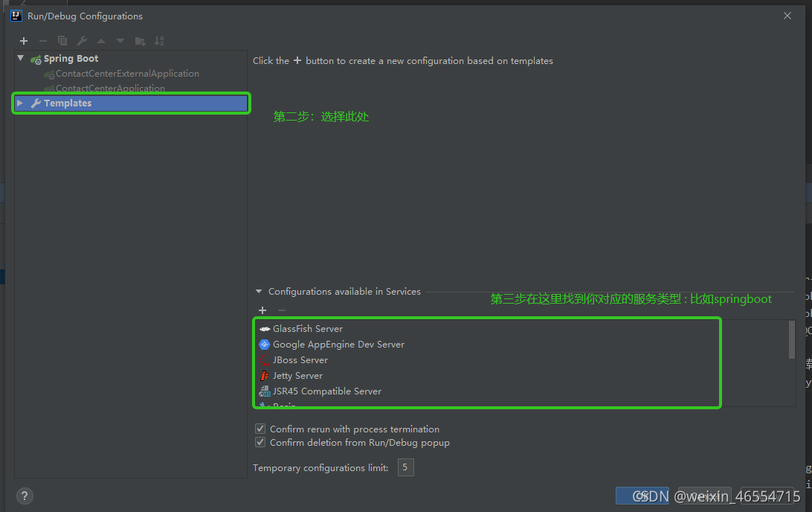This screenshot has height=512, width=812.
Task: Click the wrench icon beside Templates
Action: [36, 103]
